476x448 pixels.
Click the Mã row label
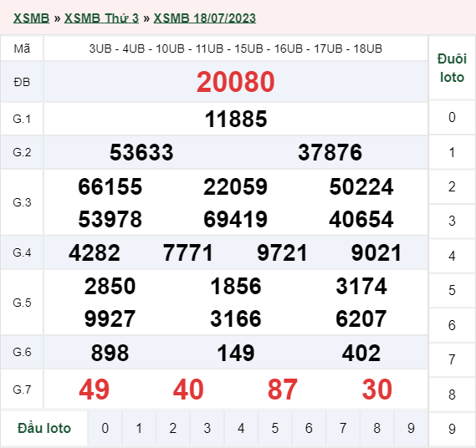tap(22, 48)
